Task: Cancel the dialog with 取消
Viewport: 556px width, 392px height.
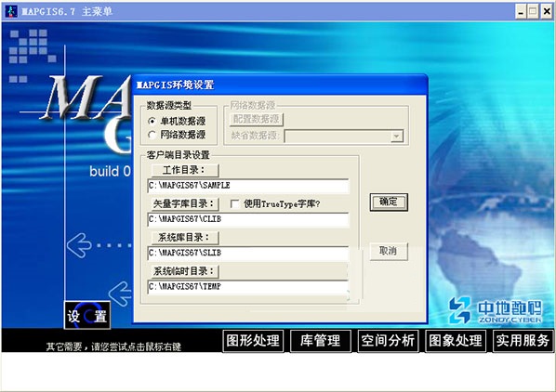Action: 389,252
